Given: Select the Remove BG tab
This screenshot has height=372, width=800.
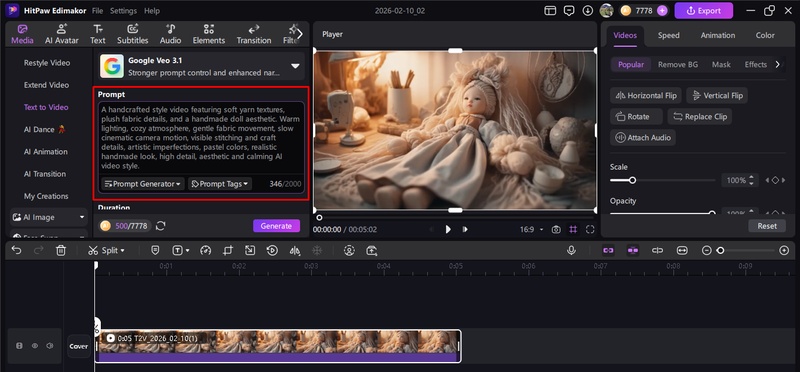Looking at the screenshot, I should (x=678, y=64).
